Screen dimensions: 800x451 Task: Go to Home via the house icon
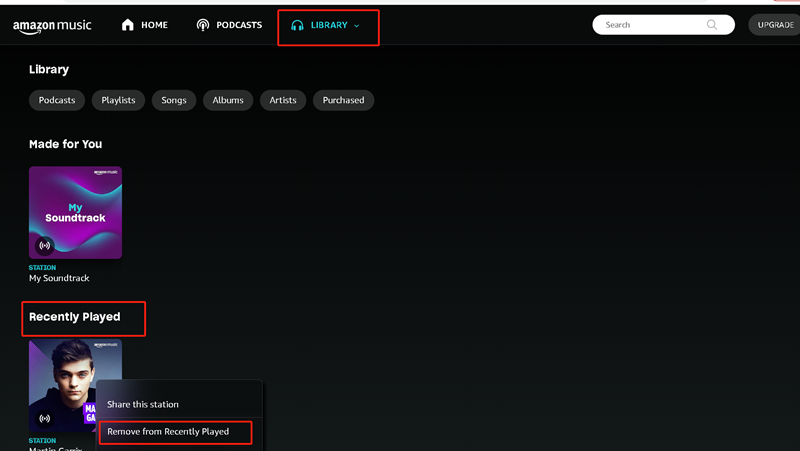click(127, 25)
